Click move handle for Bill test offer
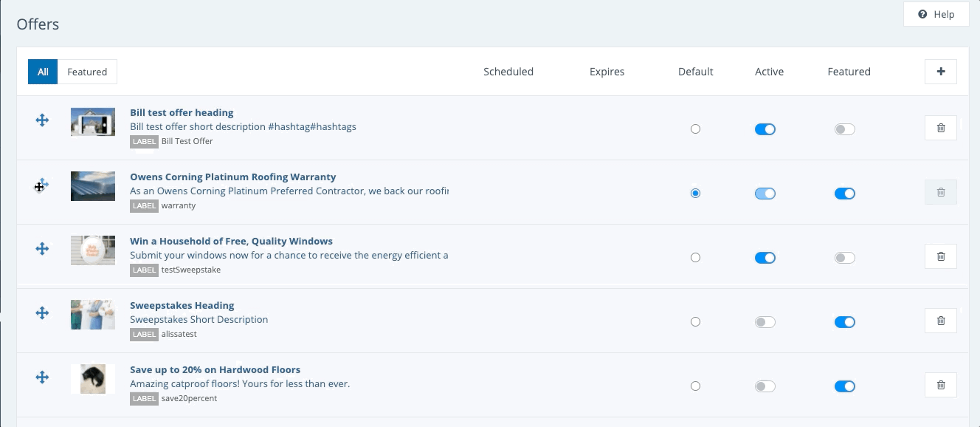 click(42, 120)
